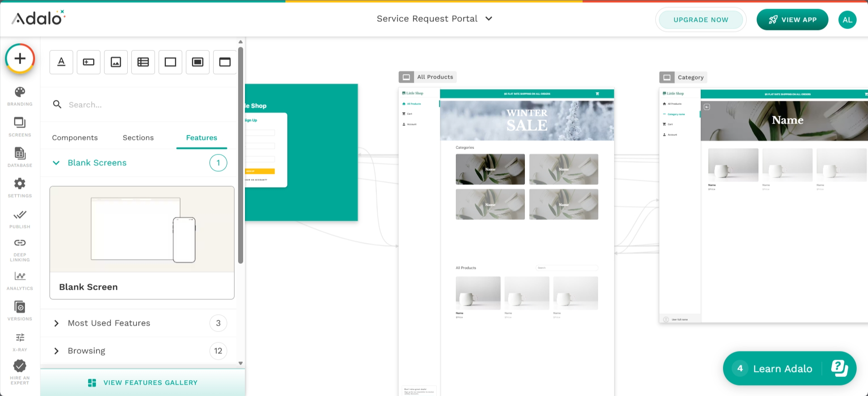Viewport: 868px width, 396px height.
Task: Open the Analytics panel
Action: [x=20, y=281]
